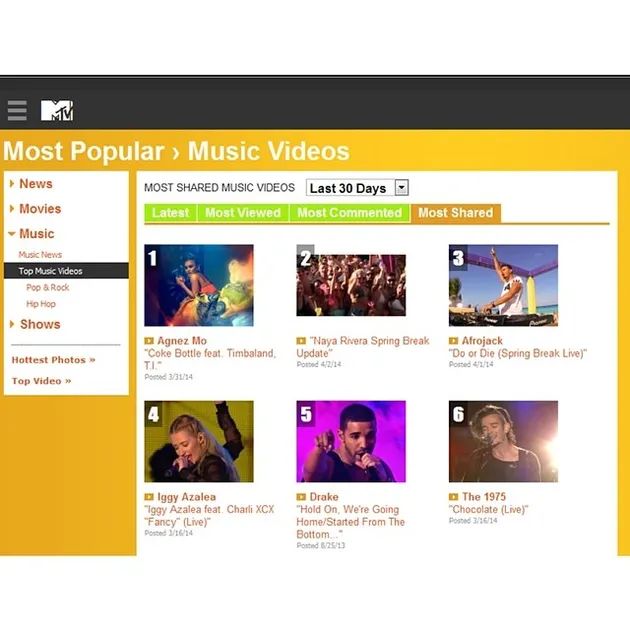Click the Iggy Azalea artist name
Image resolution: width=630 pixels, height=630 pixels.
[186, 497]
